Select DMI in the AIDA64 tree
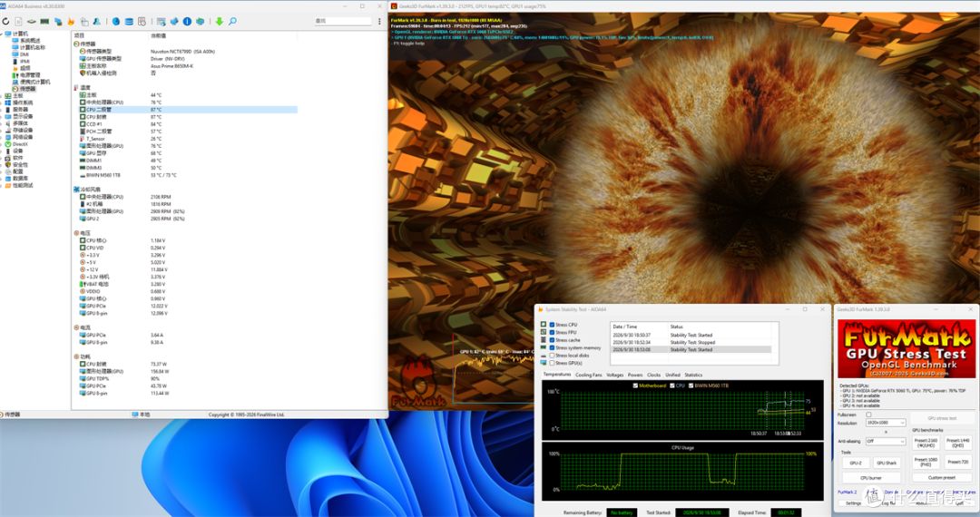Viewport: 980px width, 517px height. point(24,54)
